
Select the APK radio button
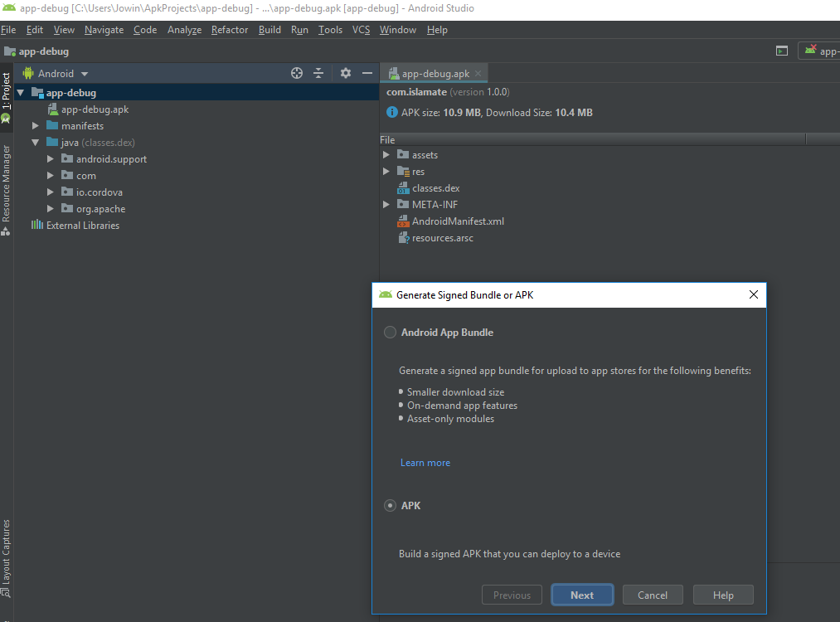coord(390,505)
